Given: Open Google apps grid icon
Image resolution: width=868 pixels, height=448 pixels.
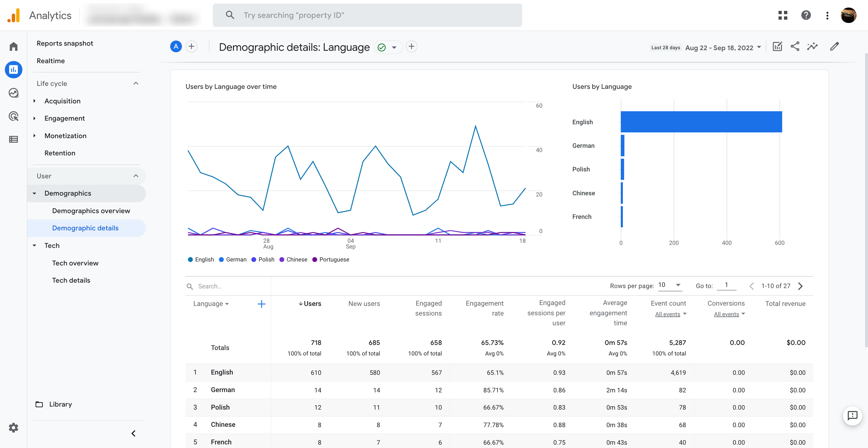Looking at the screenshot, I should [782, 15].
